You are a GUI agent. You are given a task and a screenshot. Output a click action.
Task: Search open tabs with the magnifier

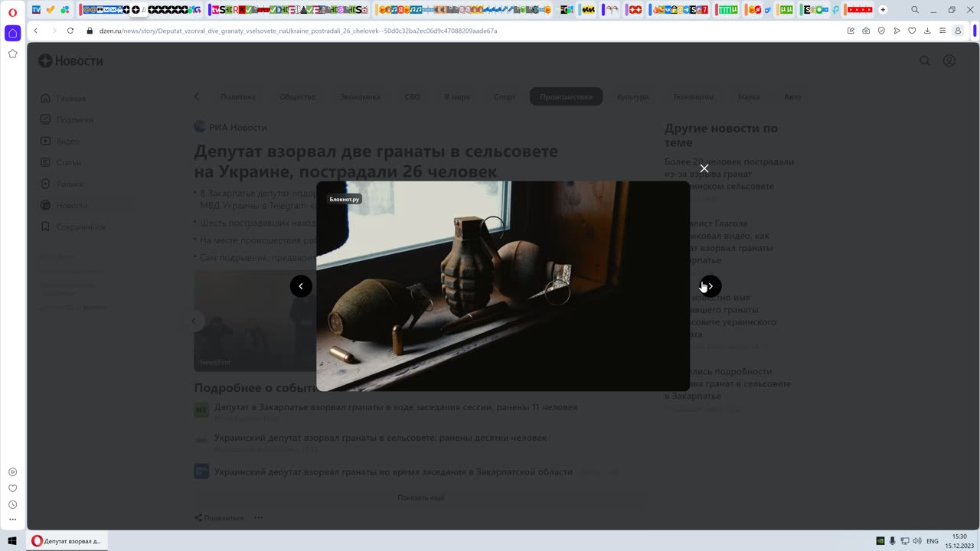915,10
